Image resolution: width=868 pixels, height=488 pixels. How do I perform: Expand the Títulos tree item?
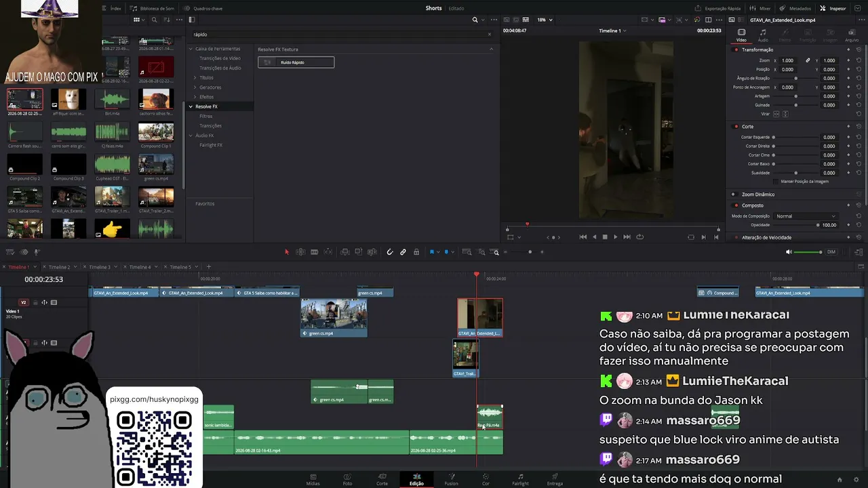click(195, 78)
